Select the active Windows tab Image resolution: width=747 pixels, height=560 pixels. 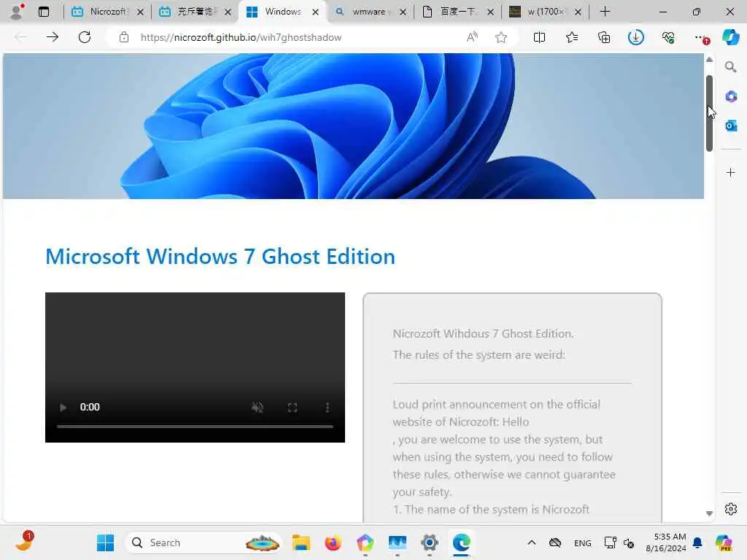pos(283,12)
